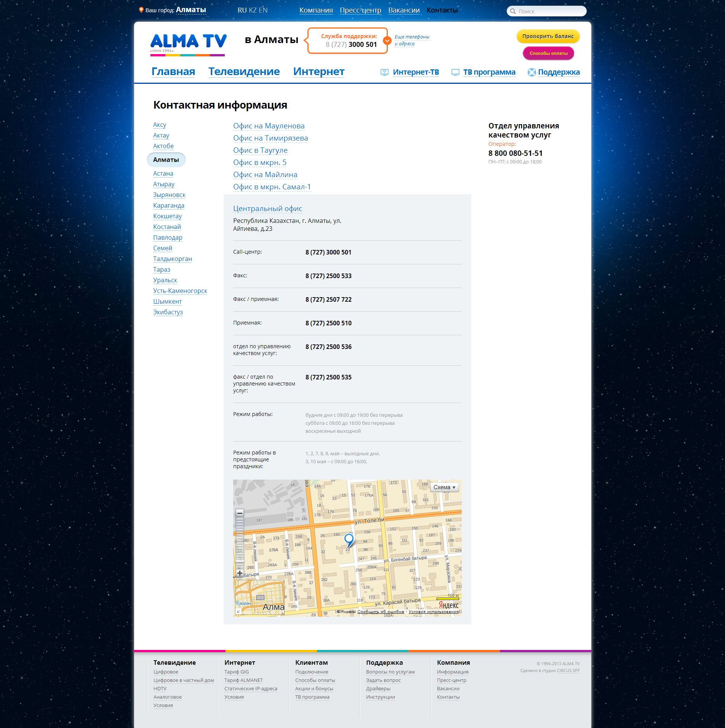Switch site language to EN
Screen dimensions: 725x728
click(x=263, y=10)
